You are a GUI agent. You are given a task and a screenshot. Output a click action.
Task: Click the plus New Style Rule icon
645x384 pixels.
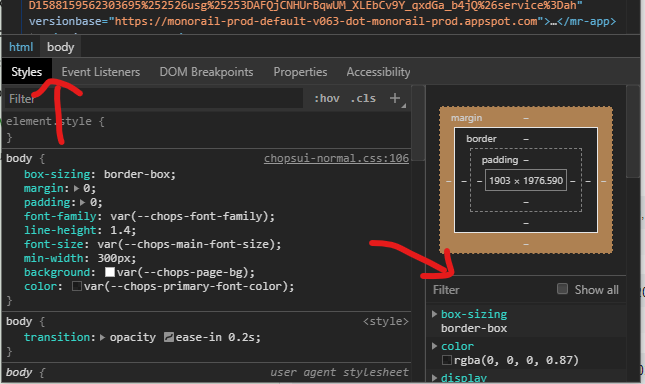[x=395, y=98]
